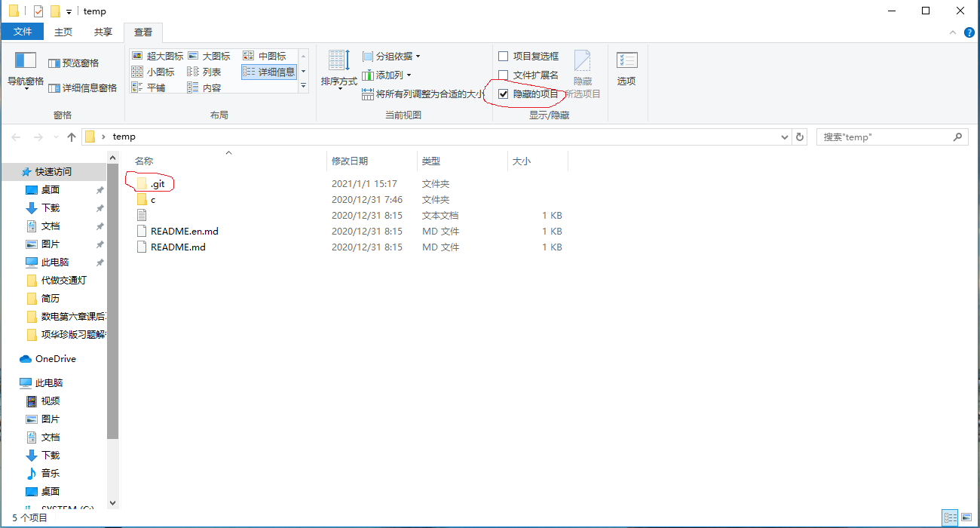Switch to the 共享 ribbon tab
The image size is (980, 528).
(103, 32)
